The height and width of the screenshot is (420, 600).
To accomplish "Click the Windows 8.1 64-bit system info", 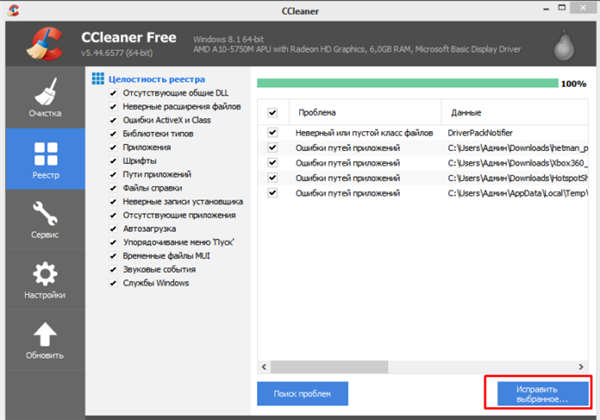I will pos(228,39).
